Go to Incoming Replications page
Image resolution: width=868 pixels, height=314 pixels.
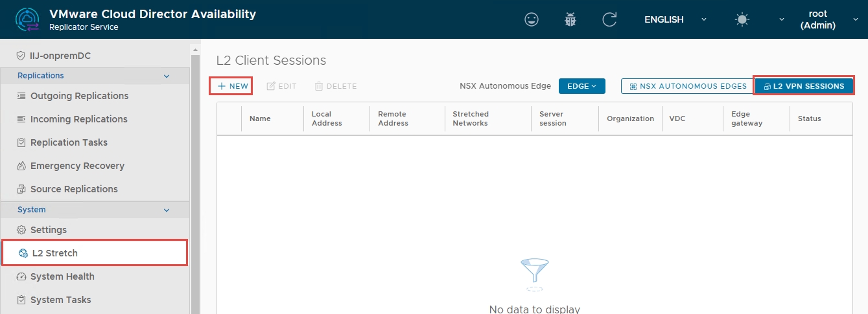pos(78,119)
